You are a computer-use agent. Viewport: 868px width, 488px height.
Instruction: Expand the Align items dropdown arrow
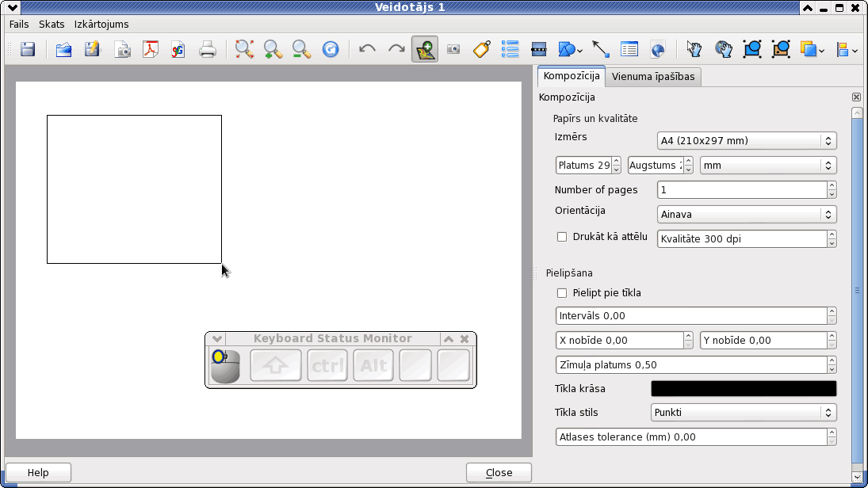pos(855,51)
